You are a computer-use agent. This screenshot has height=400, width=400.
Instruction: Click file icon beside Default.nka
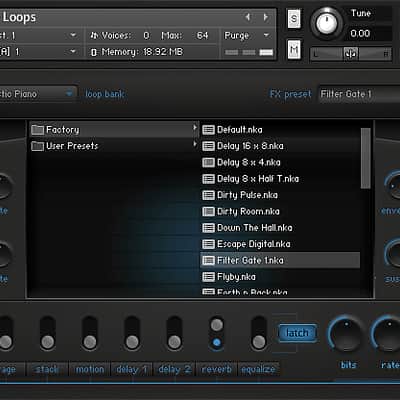pos(208,130)
